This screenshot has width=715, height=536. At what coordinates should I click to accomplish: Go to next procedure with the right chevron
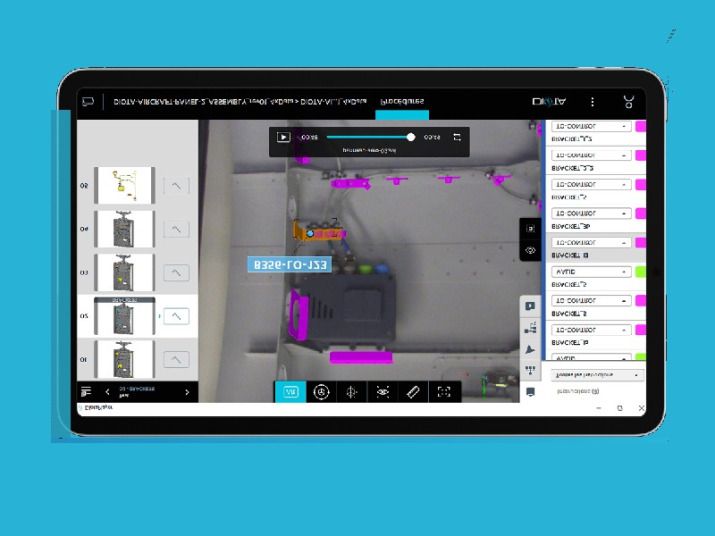187,392
